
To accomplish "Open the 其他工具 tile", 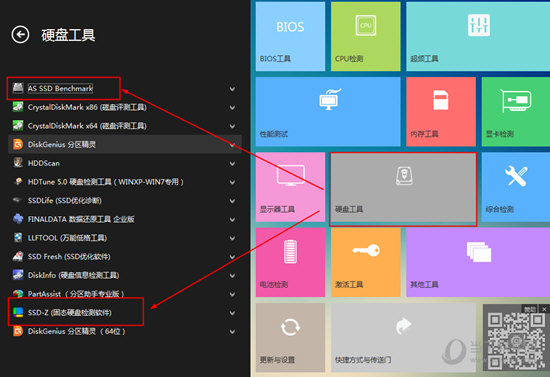I will [478, 262].
